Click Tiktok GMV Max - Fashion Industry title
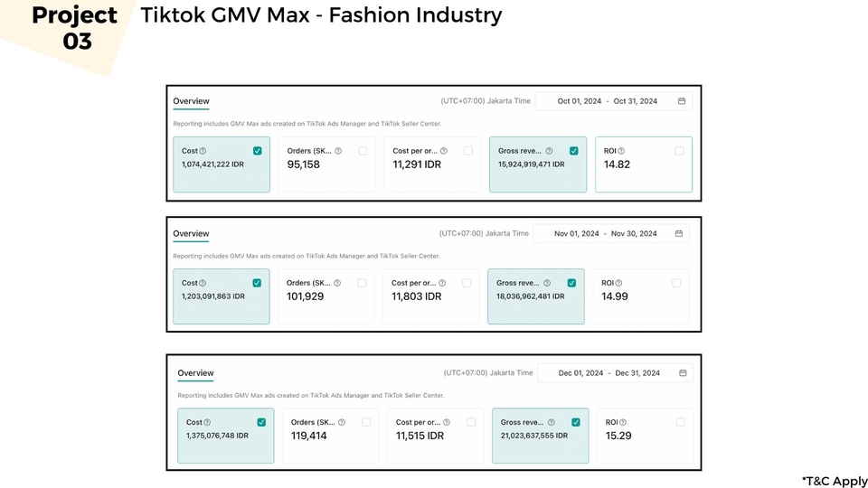Screen dimensions: 868x488 pyautogui.click(x=321, y=15)
